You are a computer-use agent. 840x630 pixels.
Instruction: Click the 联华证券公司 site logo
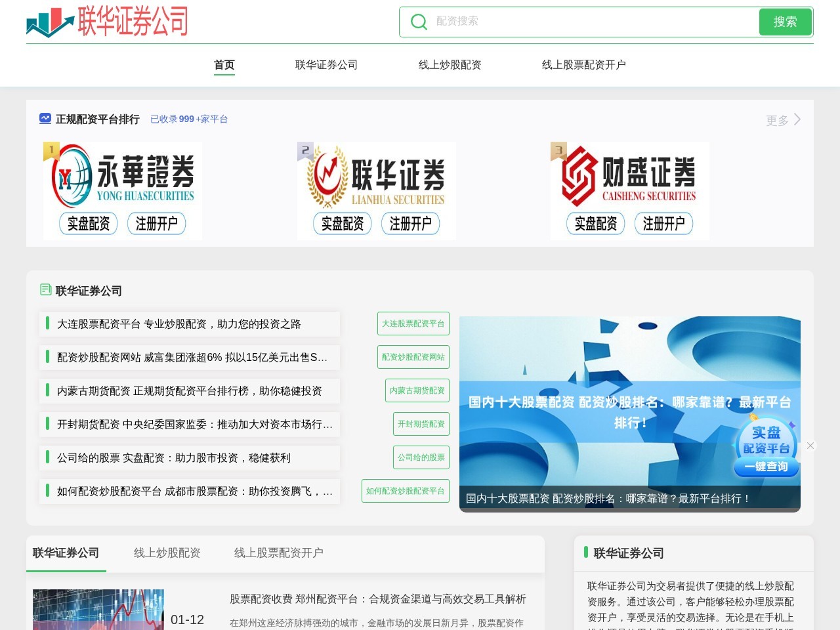(x=108, y=22)
